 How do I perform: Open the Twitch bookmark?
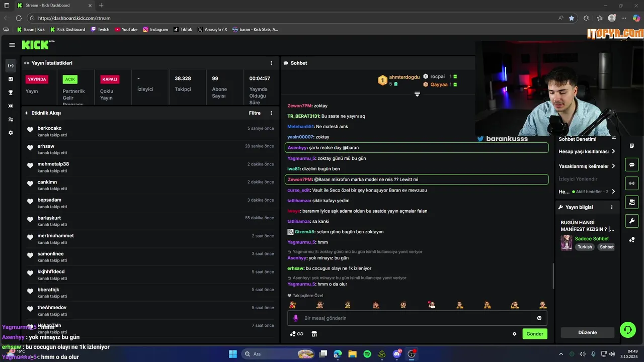(100, 29)
